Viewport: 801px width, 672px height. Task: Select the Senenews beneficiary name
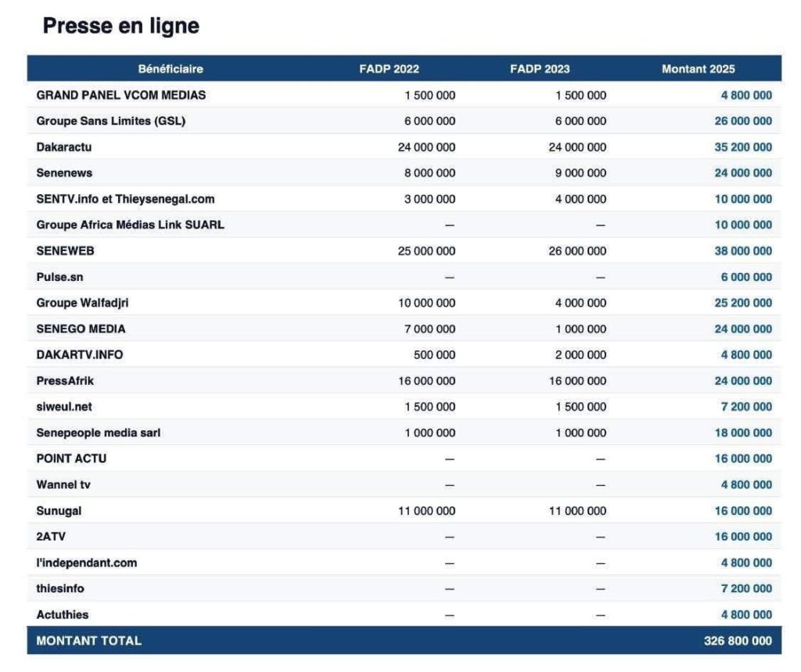point(64,173)
